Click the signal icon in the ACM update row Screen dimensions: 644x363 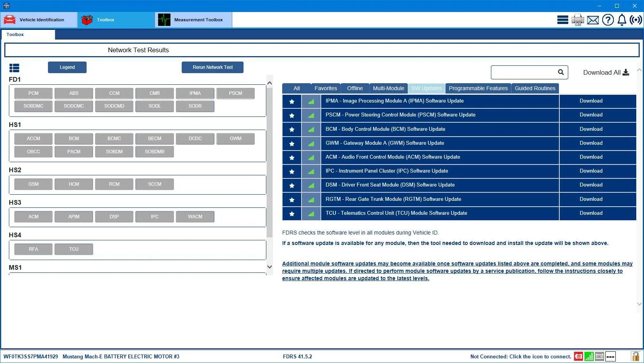pos(311,158)
